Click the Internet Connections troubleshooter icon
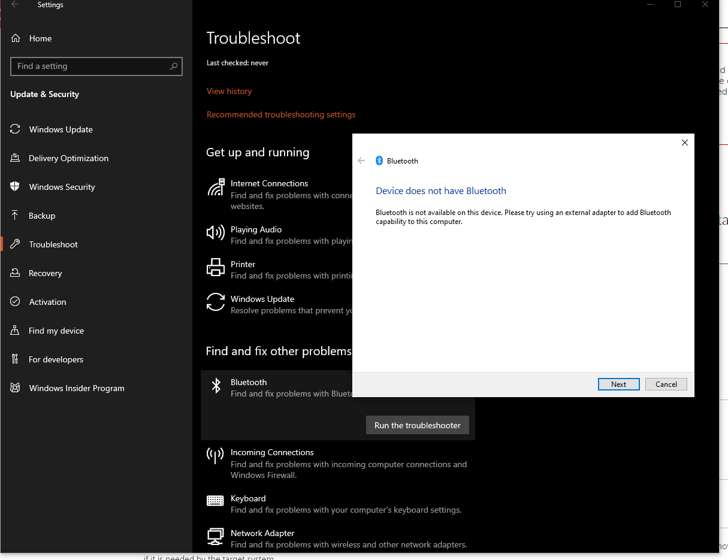The image size is (728, 560). click(216, 187)
